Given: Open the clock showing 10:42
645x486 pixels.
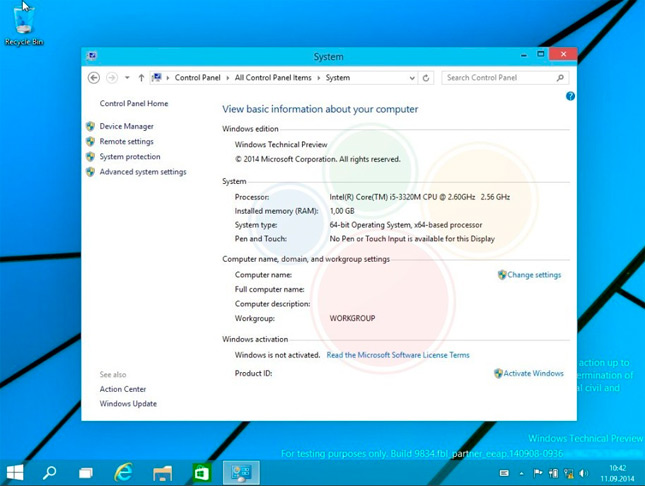Looking at the screenshot, I should coord(617,473).
